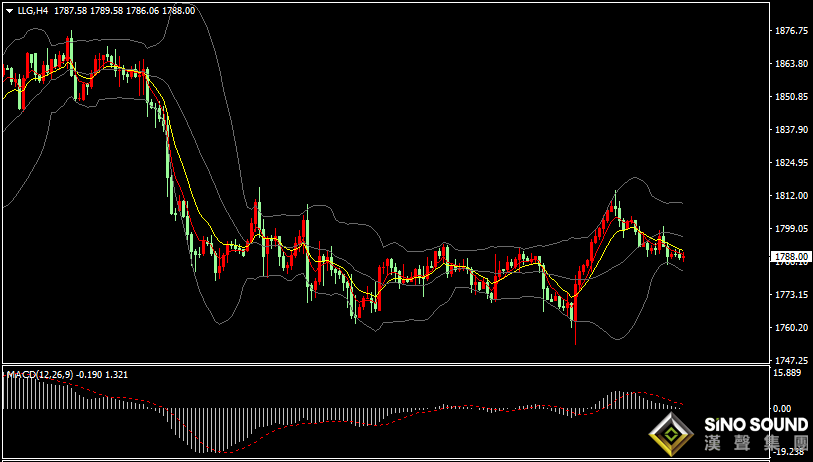Viewport: 813px width, 462px height.
Task: Click the Sino Sound diamond logo icon
Action: coord(672,436)
